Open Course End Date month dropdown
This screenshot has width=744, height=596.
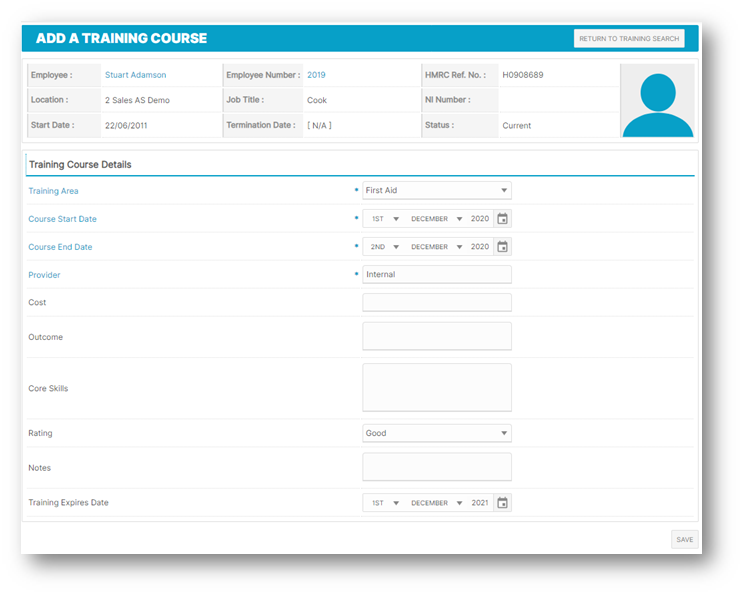[x=436, y=247]
